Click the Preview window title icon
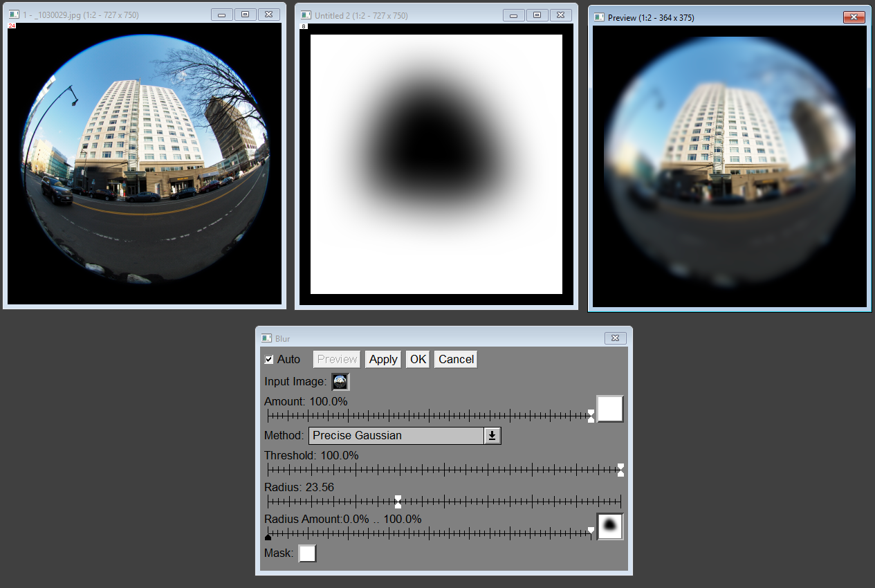The image size is (875, 588). tap(599, 17)
